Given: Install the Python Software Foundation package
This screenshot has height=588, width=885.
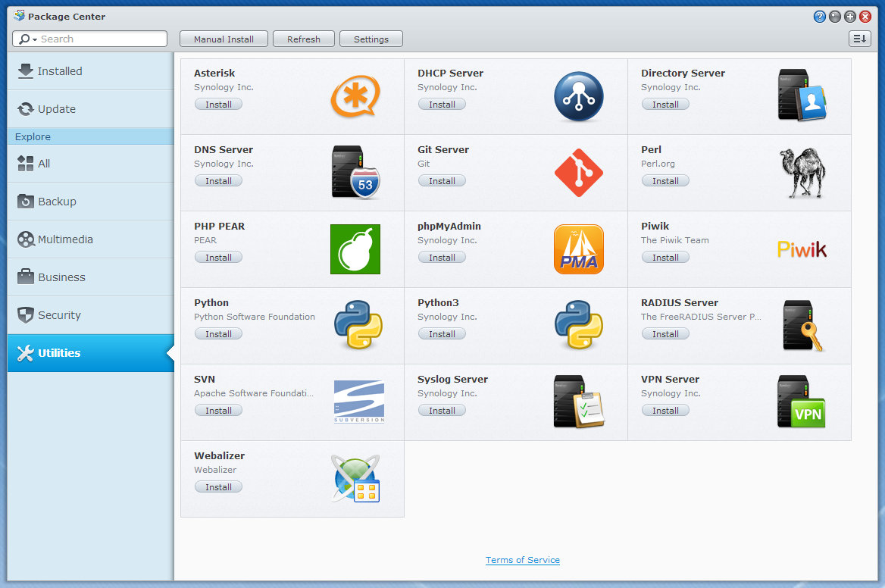Looking at the screenshot, I should click(x=218, y=334).
